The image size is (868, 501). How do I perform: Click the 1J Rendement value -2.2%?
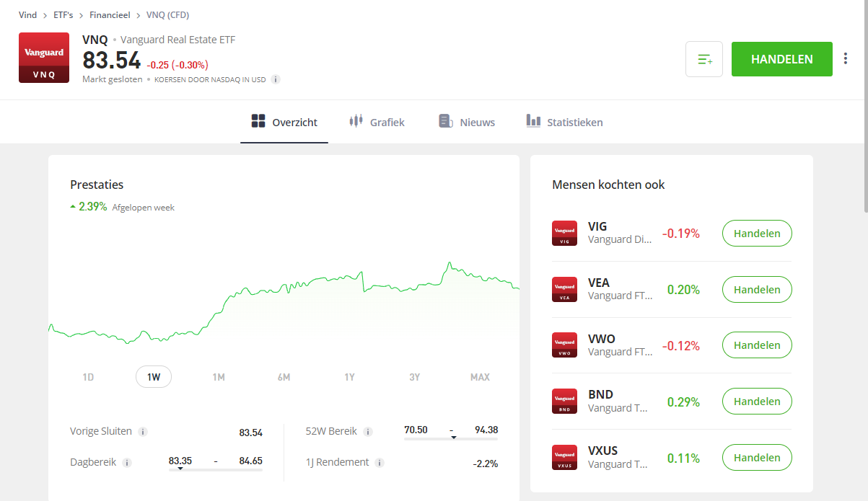(486, 464)
